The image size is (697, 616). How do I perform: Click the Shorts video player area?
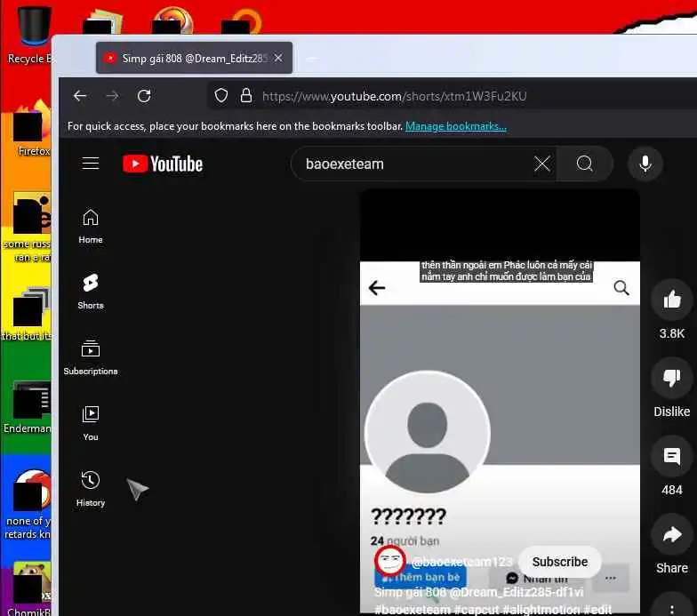[500, 400]
